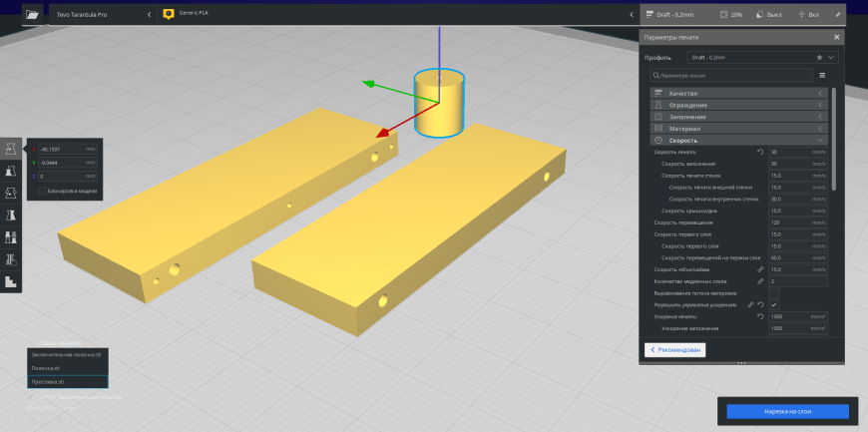The image size is (868, 432).
Task: Edit the X position field
Action: (x=68, y=150)
